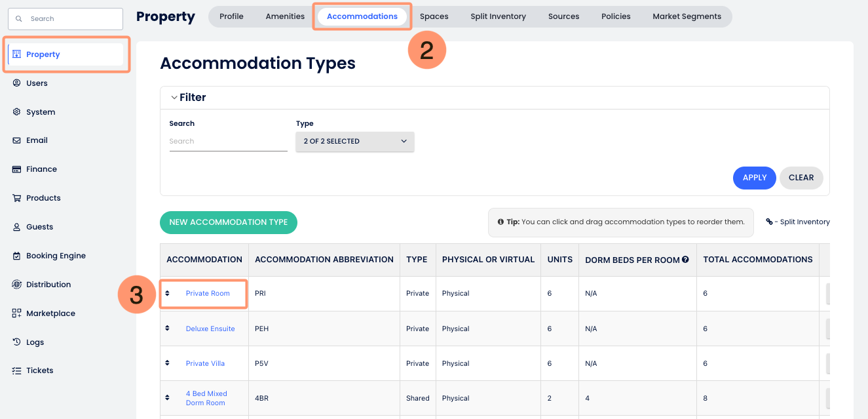This screenshot has width=868, height=419.
Task: Open the Amenities tab
Action: [285, 16]
